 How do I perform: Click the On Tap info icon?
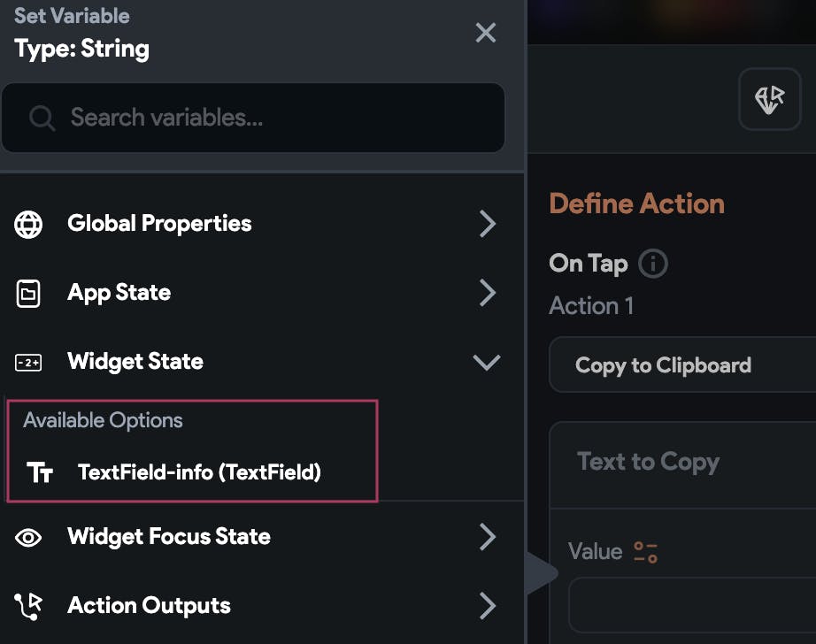653,264
